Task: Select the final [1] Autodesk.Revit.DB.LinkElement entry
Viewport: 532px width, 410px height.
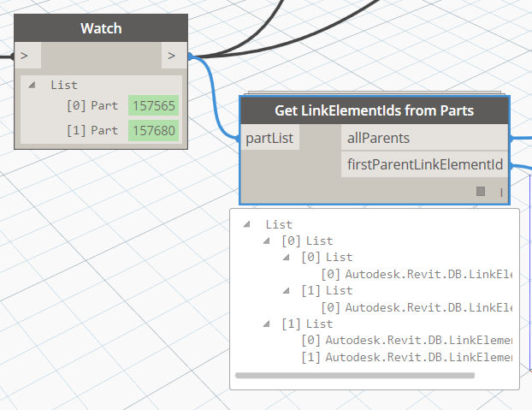Action: [x=409, y=356]
